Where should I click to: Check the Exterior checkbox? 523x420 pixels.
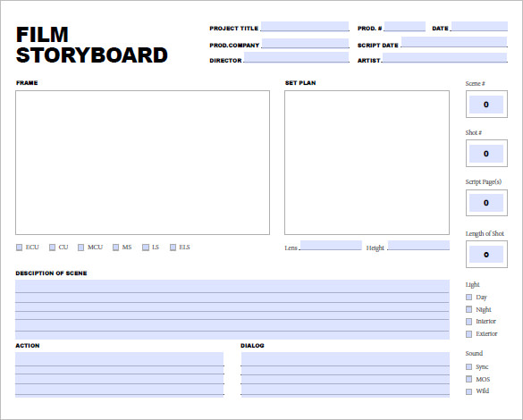click(x=469, y=334)
